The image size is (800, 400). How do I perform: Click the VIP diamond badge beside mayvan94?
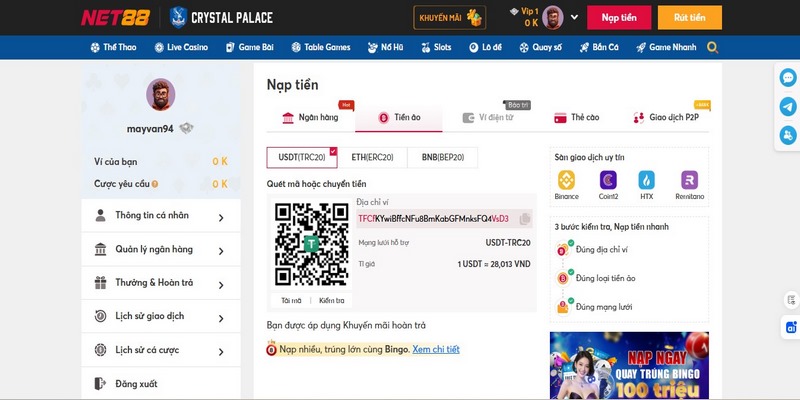pyautogui.click(x=186, y=129)
